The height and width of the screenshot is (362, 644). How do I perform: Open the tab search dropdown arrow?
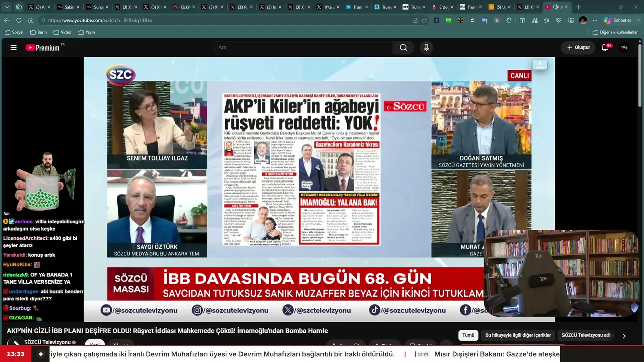[6, 7]
